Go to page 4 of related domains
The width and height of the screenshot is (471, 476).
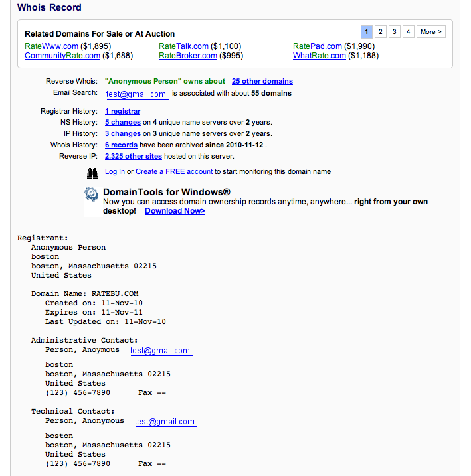[x=409, y=32]
